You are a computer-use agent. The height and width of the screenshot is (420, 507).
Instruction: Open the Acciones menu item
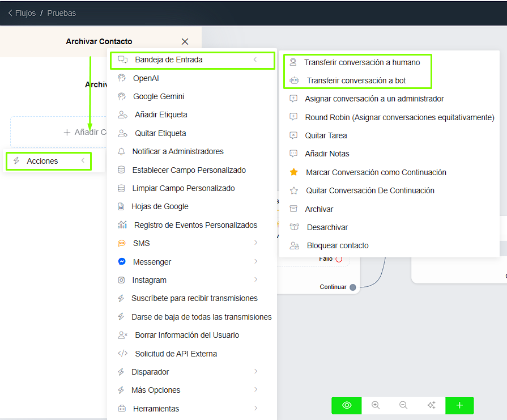click(42, 161)
